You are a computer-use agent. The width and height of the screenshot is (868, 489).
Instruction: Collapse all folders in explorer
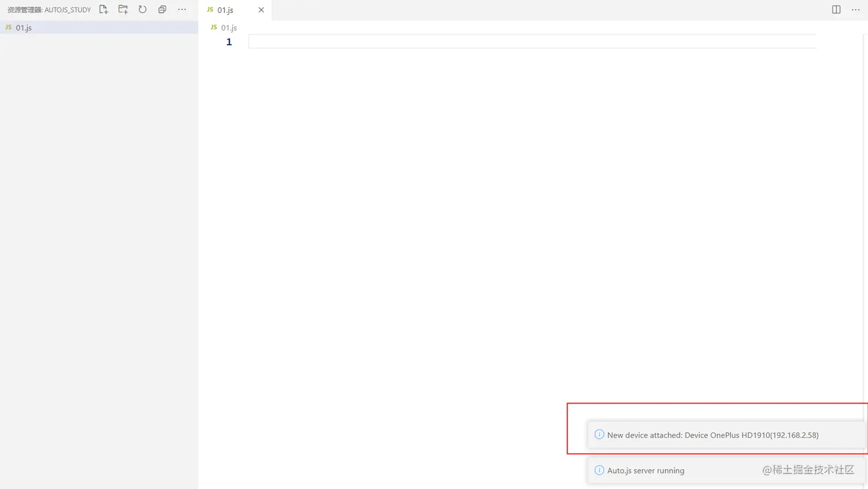162,9
